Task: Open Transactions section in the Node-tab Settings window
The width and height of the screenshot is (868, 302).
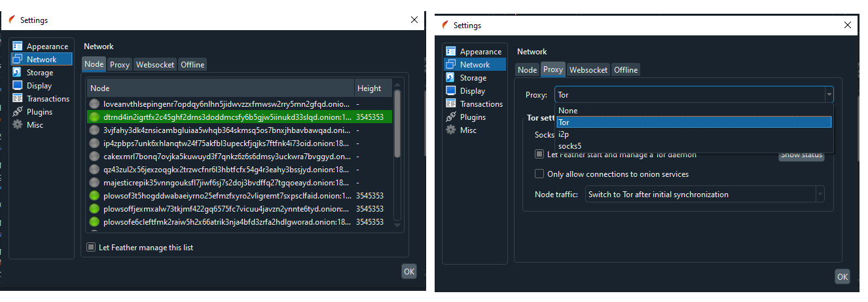Action: pos(41,99)
